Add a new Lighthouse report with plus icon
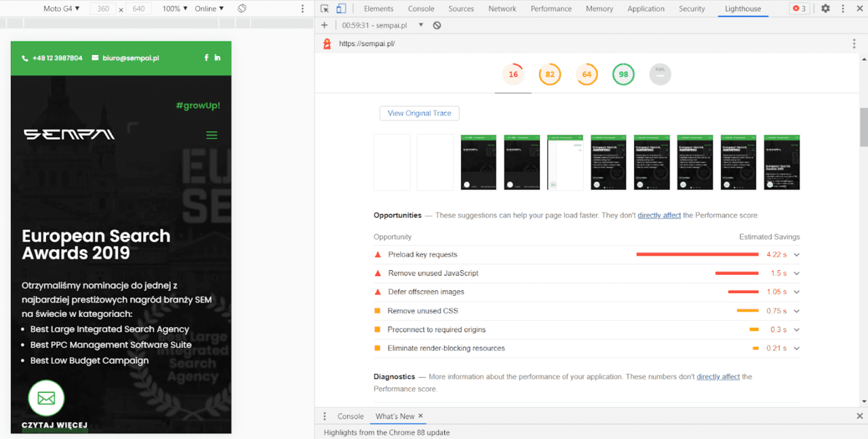The width and height of the screenshot is (868, 439). [x=324, y=25]
